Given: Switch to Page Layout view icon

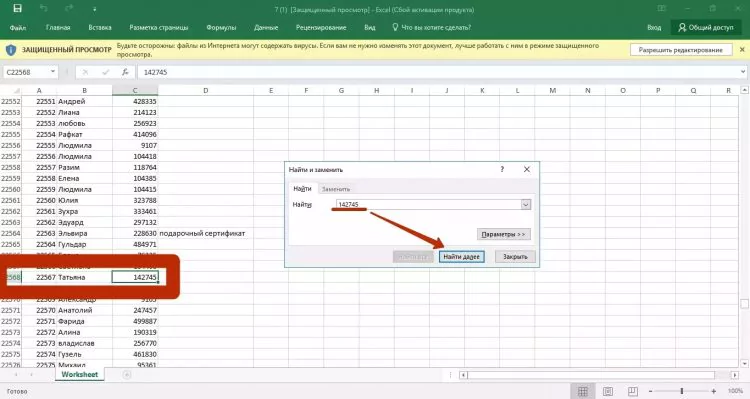Looking at the screenshot, I should [607, 391].
